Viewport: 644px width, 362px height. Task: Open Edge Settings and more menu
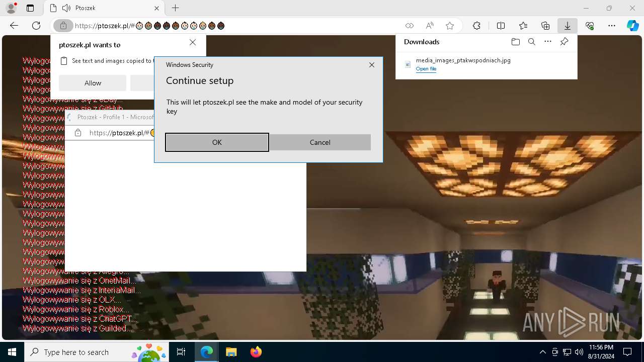point(612,26)
